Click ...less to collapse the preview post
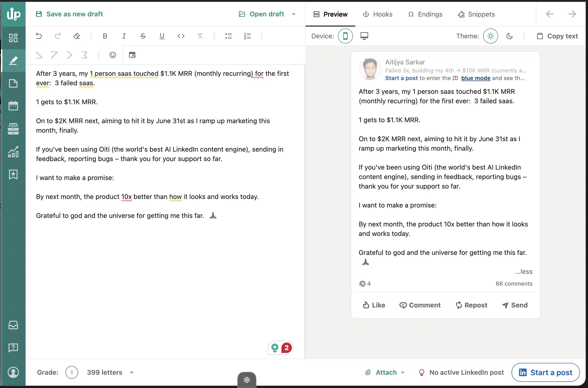588x388 pixels. pos(524,271)
